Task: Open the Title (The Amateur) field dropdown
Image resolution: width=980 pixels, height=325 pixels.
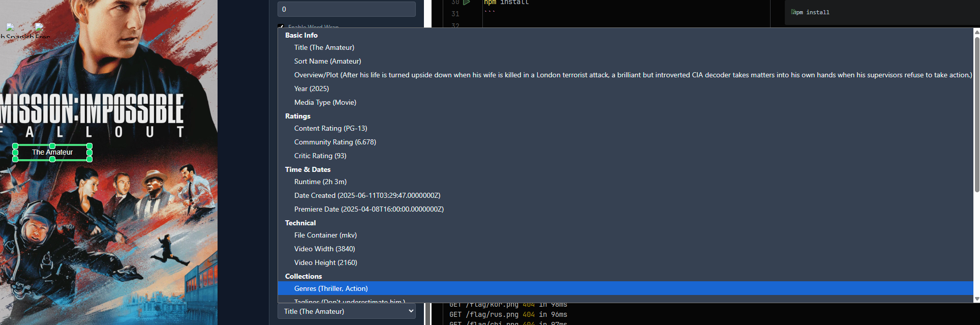Action: (x=347, y=311)
